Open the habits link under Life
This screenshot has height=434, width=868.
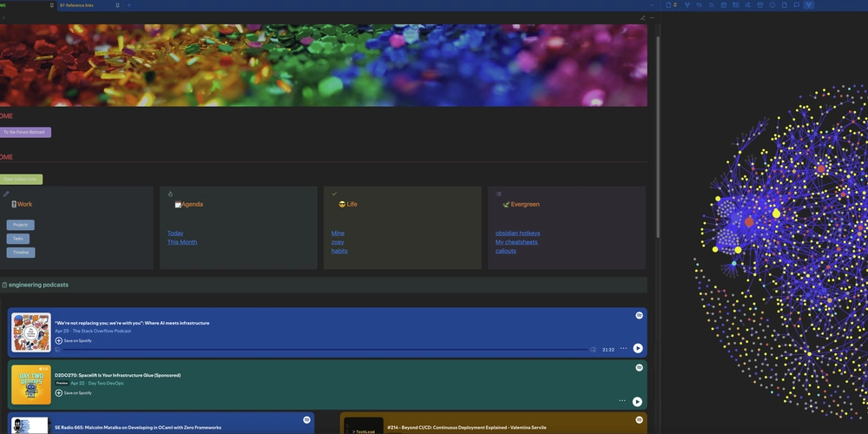click(339, 251)
